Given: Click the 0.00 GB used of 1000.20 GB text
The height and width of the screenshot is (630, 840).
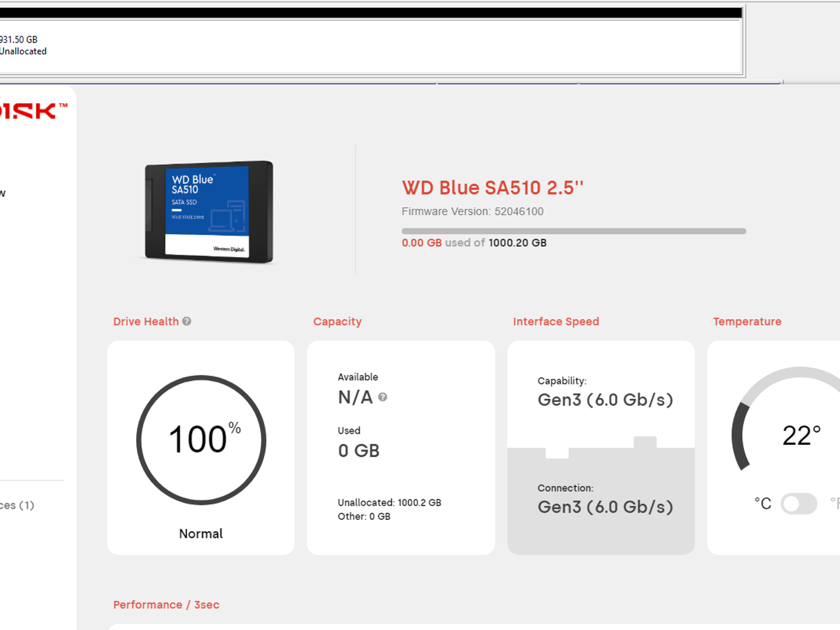Looking at the screenshot, I should pos(474,243).
